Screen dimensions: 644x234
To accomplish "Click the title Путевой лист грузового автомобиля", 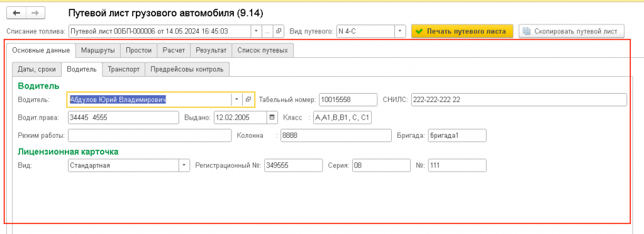I will pos(165,13).
